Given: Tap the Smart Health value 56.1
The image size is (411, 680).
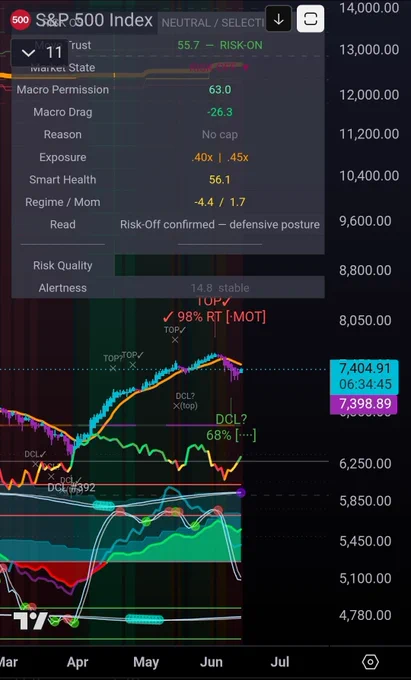Looking at the screenshot, I should (220, 180).
